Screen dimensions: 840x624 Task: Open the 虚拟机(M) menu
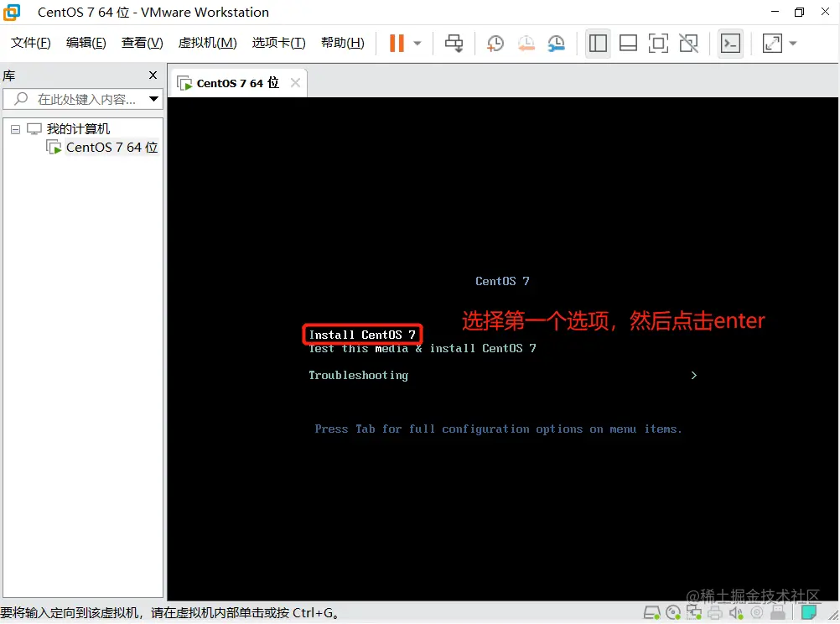pyautogui.click(x=208, y=42)
